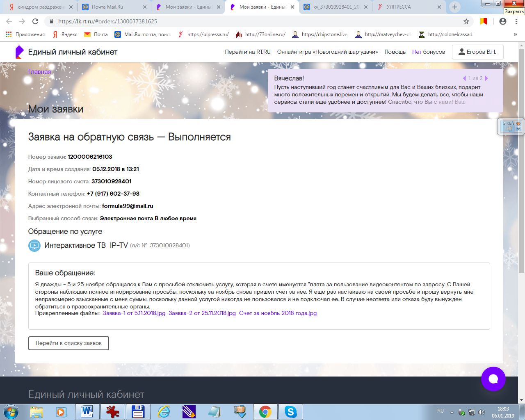Open the Егоров В.Н. user menu
Image resolution: width=525 pixels, height=420 pixels.
coord(477,52)
